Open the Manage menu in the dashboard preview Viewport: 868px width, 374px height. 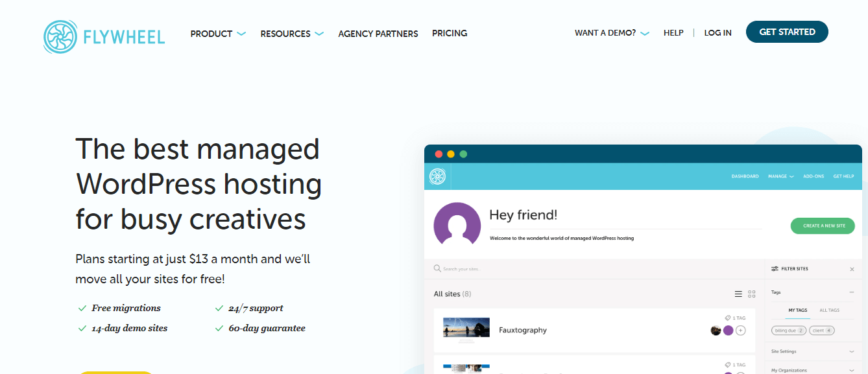[780, 176]
